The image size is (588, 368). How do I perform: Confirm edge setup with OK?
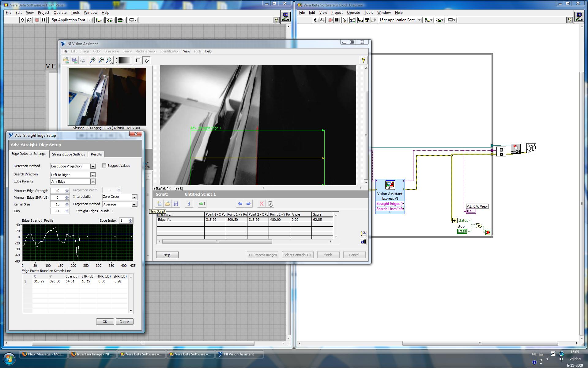click(105, 322)
